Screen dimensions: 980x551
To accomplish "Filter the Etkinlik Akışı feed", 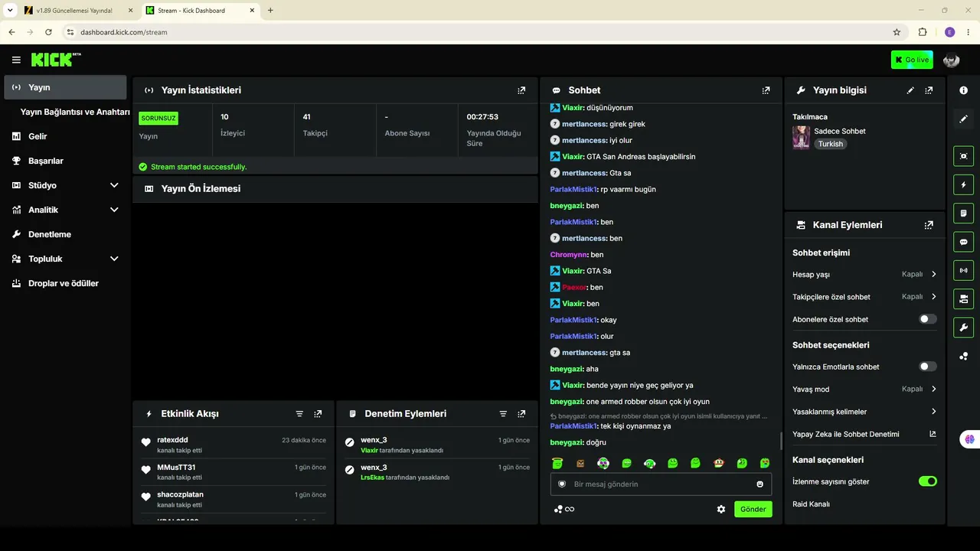I will 299,414.
